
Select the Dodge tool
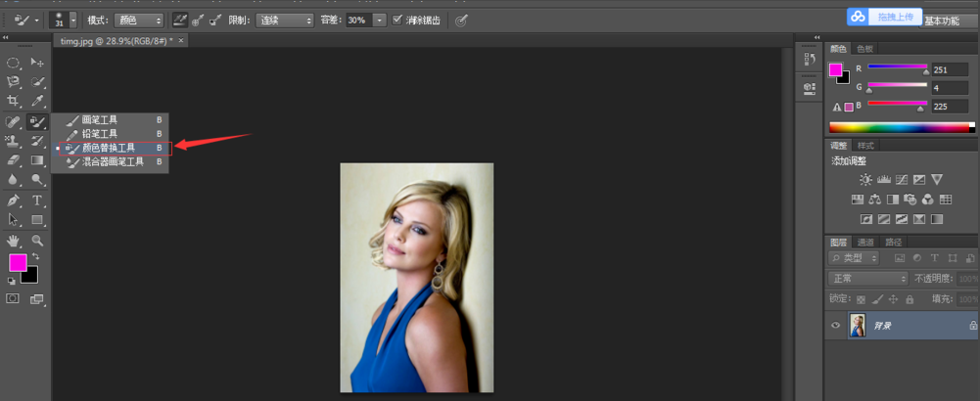pos(37,179)
